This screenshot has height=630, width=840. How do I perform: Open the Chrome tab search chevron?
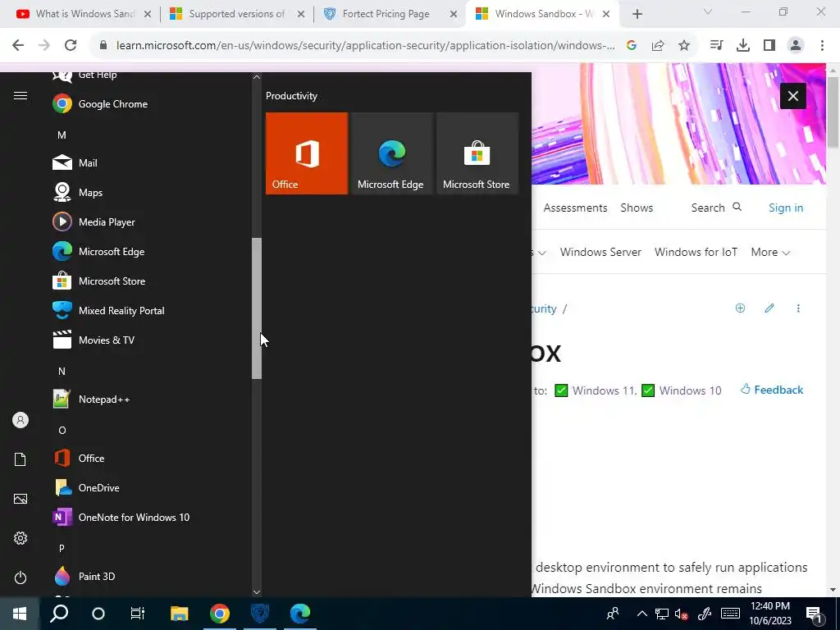708,11
